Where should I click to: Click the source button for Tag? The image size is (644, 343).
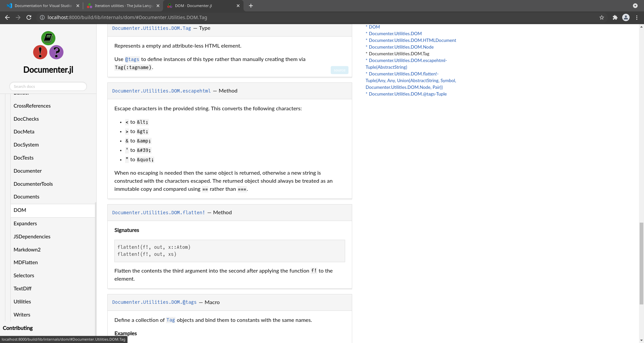tap(339, 70)
